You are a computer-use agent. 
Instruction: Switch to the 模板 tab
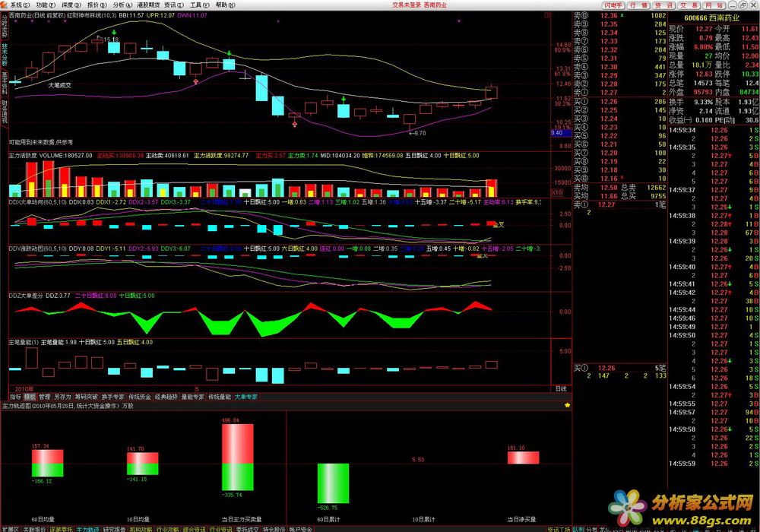[x=30, y=397]
